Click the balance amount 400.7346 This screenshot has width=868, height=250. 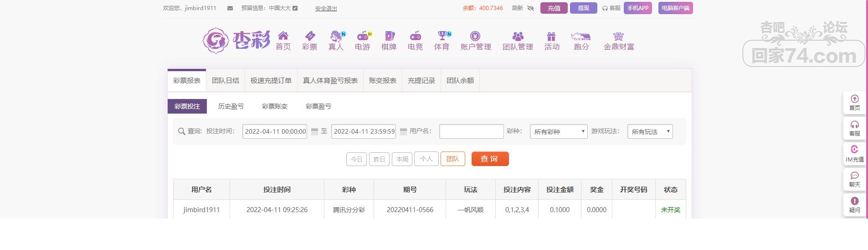coord(491,8)
